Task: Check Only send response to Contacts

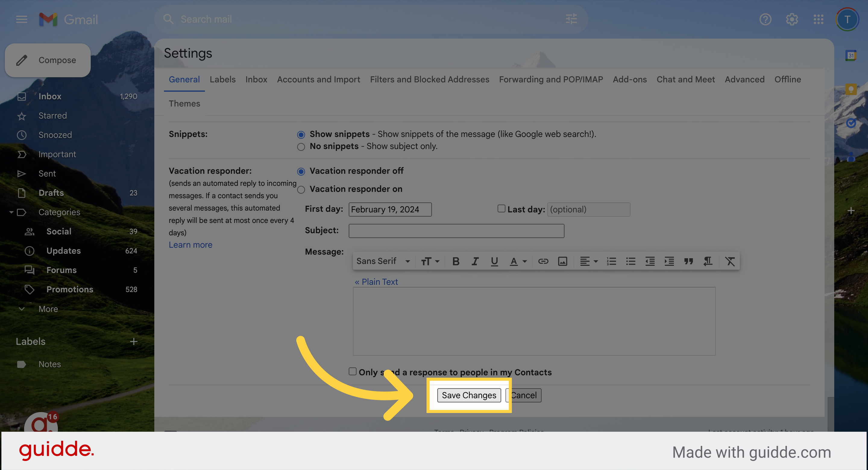Action: (352, 372)
